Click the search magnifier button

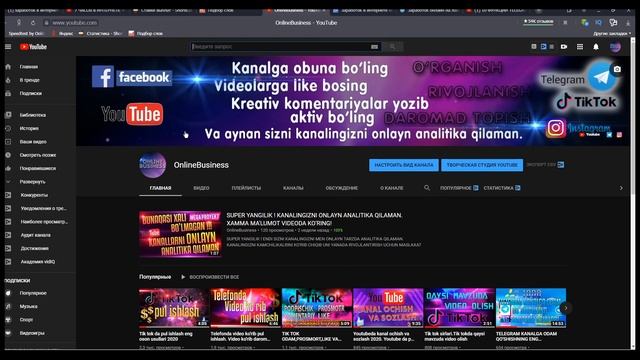[393, 47]
